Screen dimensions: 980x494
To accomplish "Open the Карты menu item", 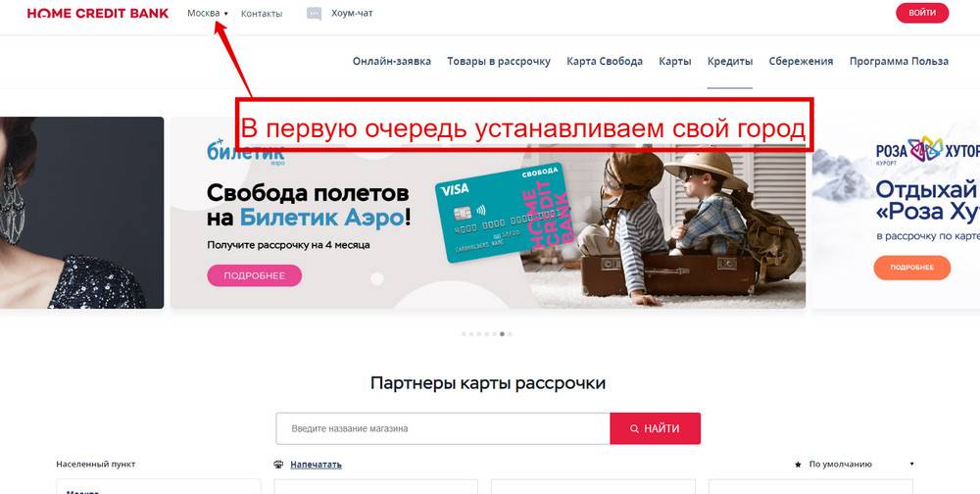I will pyautogui.click(x=675, y=62).
